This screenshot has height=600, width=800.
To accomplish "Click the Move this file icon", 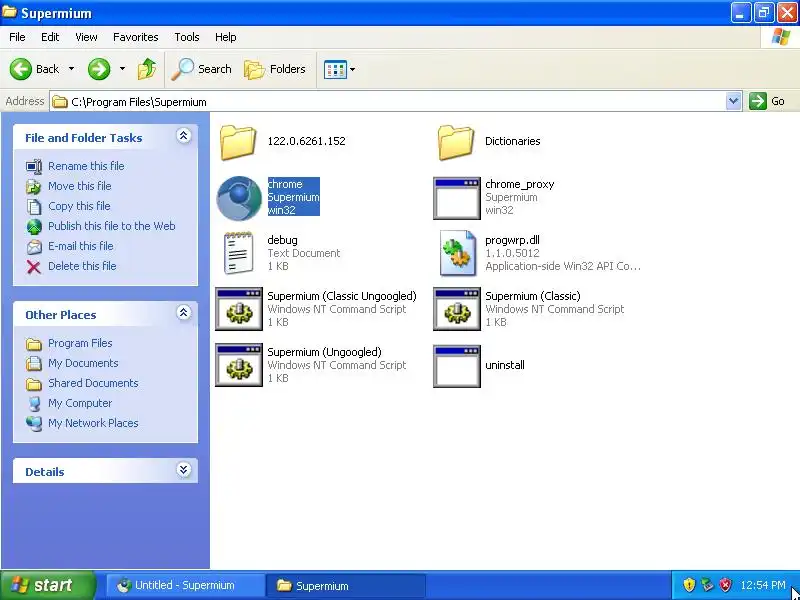I will tap(34, 187).
